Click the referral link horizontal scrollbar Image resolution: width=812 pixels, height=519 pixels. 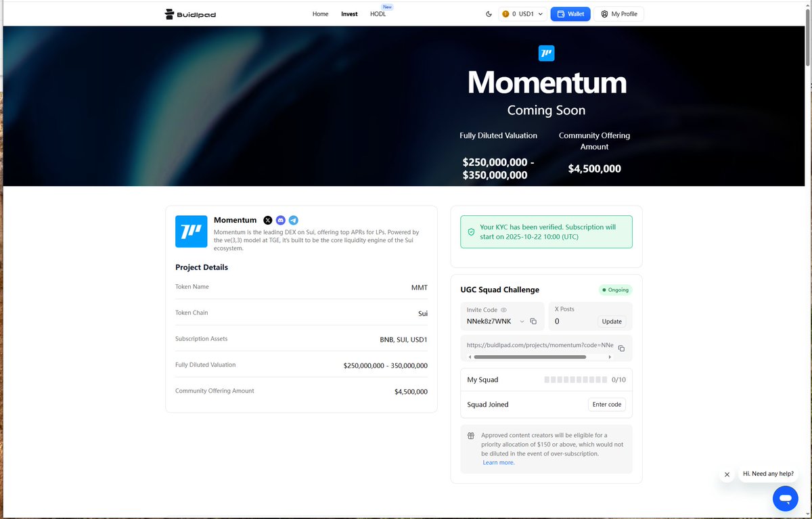point(530,357)
